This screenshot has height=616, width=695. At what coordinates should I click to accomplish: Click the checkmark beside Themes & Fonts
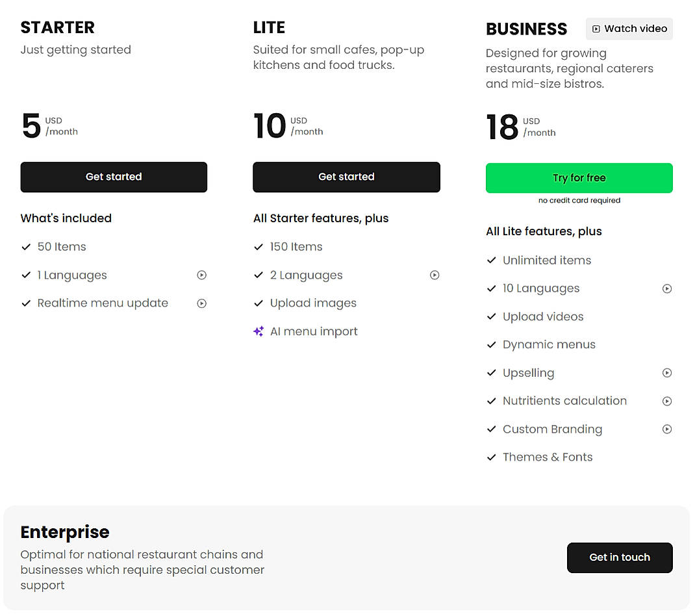(492, 457)
